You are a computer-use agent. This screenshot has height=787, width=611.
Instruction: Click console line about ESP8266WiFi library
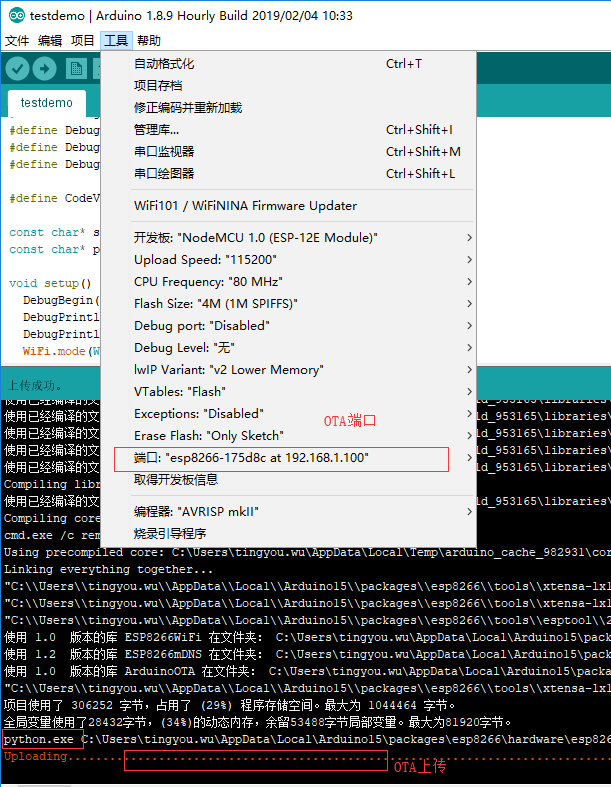pos(307,637)
